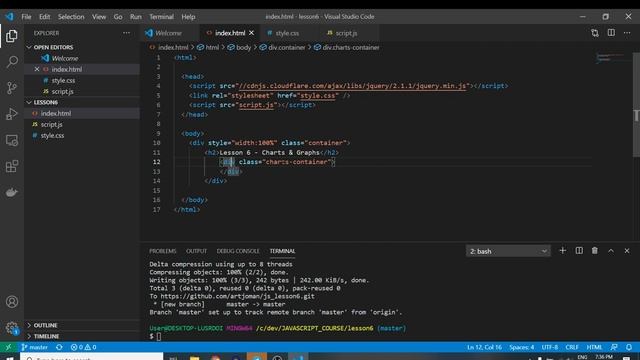
Task: Open errors and warnings count in status bar
Action: click(83, 347)
